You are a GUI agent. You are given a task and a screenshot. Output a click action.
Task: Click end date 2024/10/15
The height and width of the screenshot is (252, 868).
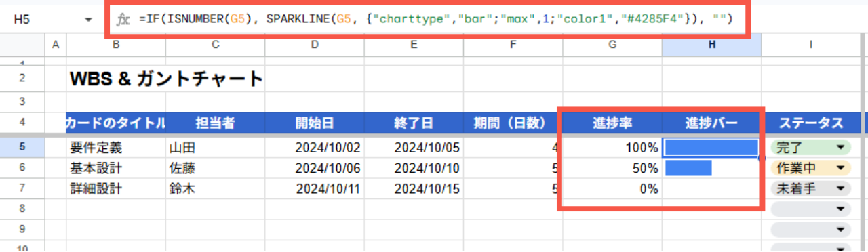click(x=414, y=189)
